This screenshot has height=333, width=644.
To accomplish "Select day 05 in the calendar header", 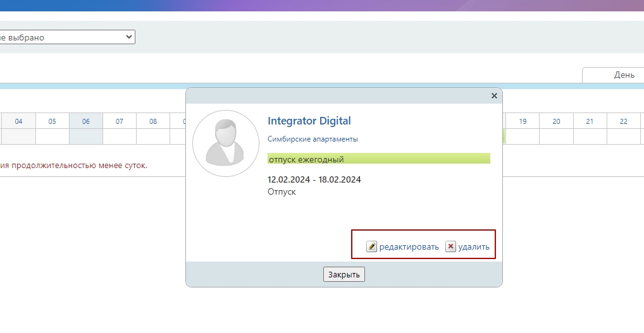I will pyautogui.click(x=52, y=121).
